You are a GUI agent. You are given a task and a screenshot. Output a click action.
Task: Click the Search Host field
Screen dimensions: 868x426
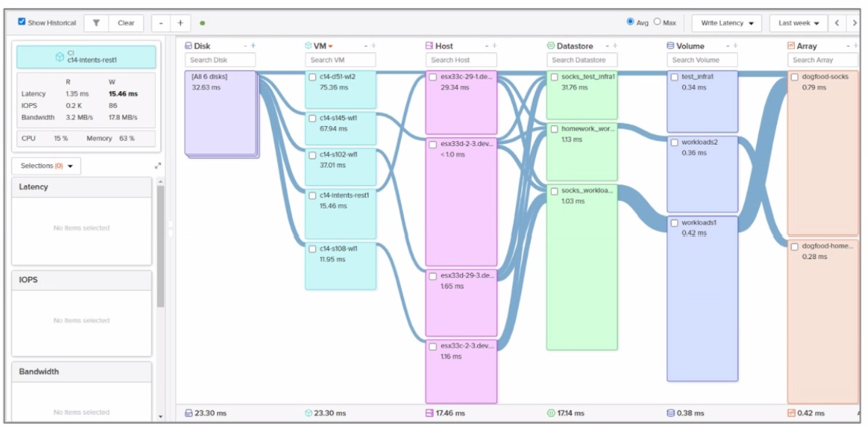click(461, 60)
